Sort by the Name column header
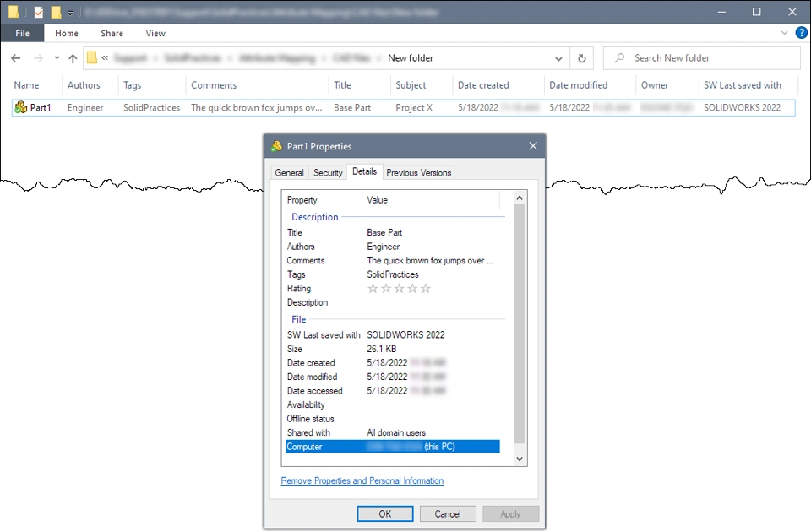 click(x=26, y=85)
